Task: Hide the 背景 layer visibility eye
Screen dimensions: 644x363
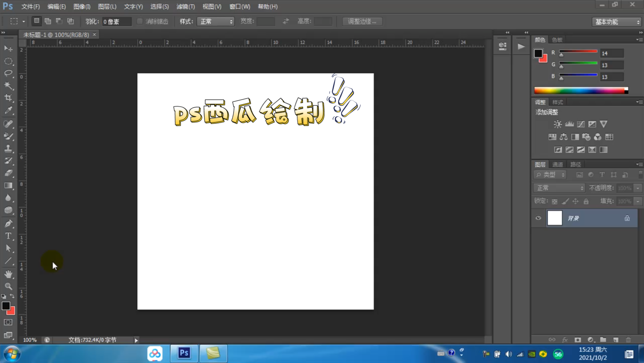Action: click(538, 218)
